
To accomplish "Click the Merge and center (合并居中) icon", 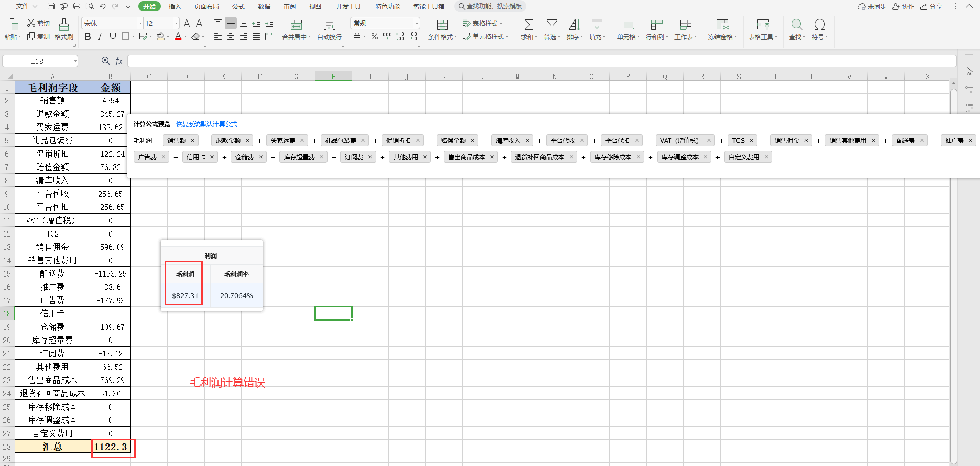I will pos(296,25).
